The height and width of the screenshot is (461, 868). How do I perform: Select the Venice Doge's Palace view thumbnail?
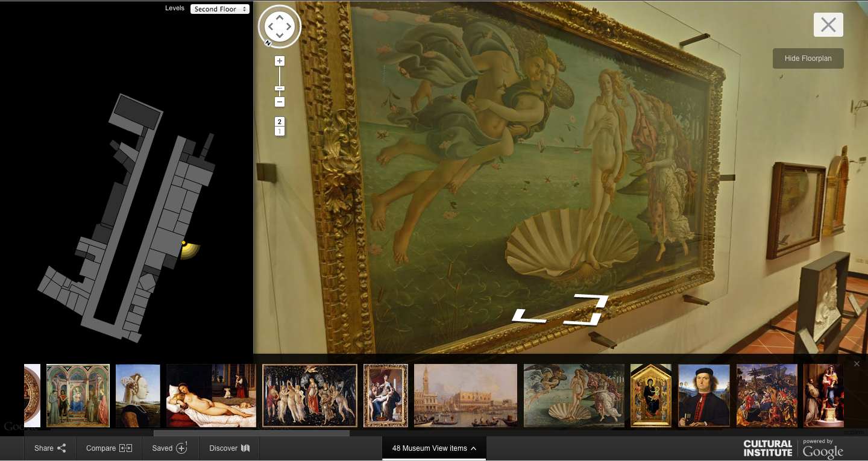click(x=465, y=395)
